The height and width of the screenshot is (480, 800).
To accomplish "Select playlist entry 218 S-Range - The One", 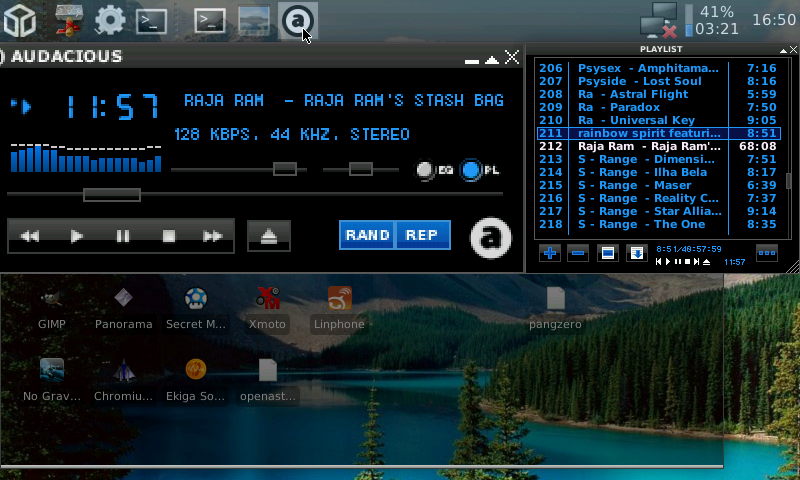I will pyautogui.click(x=658, y=224).
